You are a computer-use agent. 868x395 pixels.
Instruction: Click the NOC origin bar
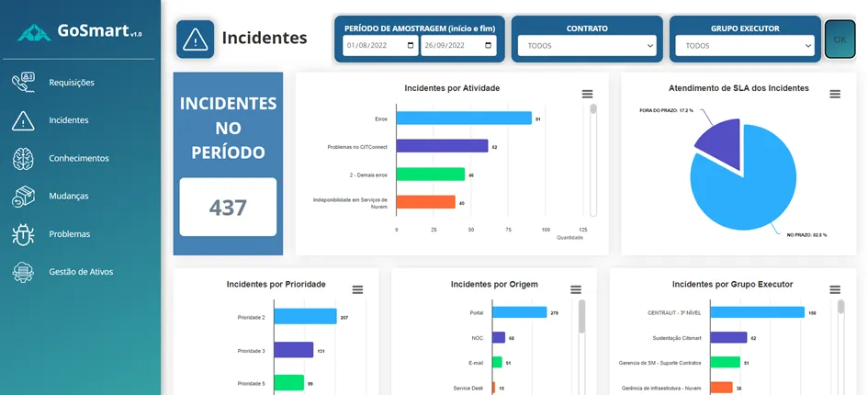(499, 337)
